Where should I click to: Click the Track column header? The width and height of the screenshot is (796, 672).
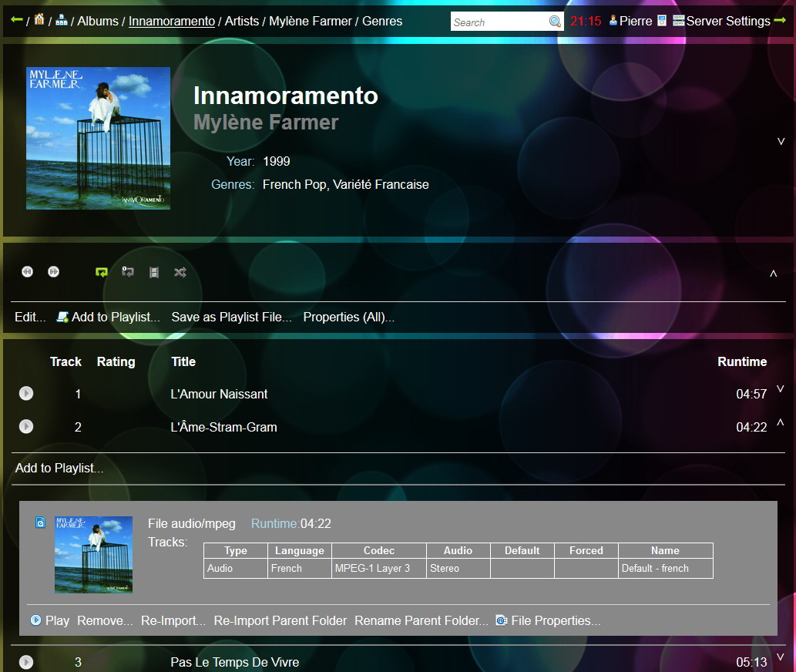coord(65,361)
